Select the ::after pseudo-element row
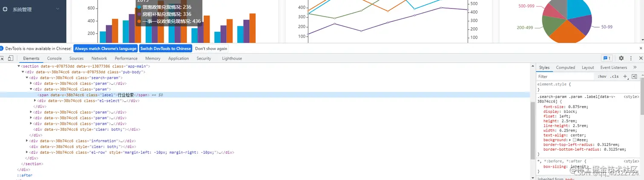 (x=25, y=175)
